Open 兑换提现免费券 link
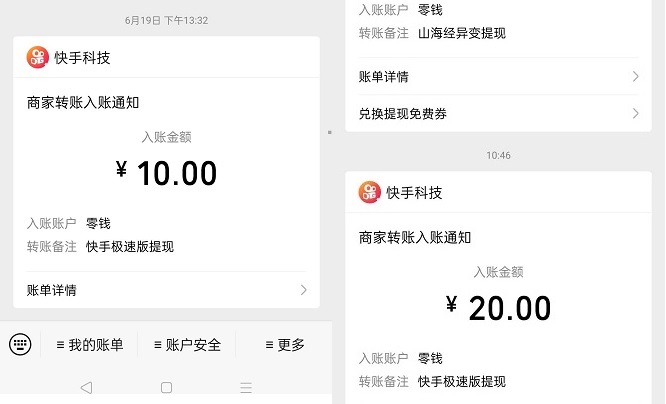This screenshot has height=404, width=666. click(402, 114)
